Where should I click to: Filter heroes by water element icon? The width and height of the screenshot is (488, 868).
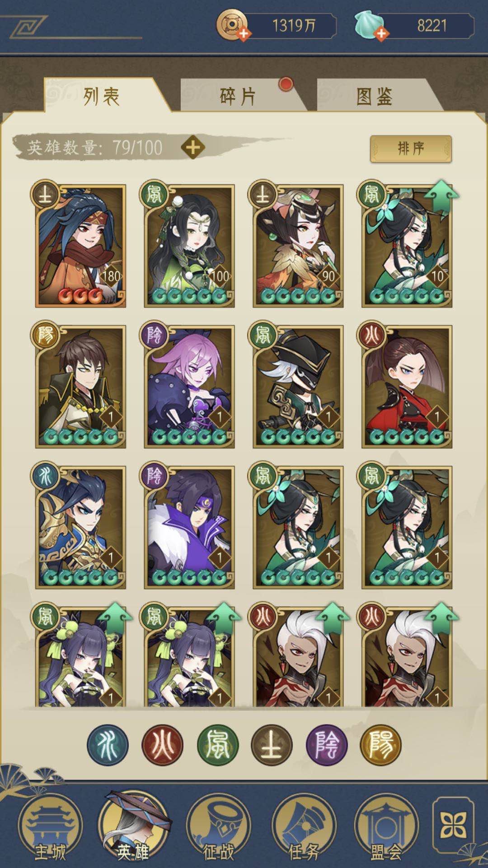[108, 745]
